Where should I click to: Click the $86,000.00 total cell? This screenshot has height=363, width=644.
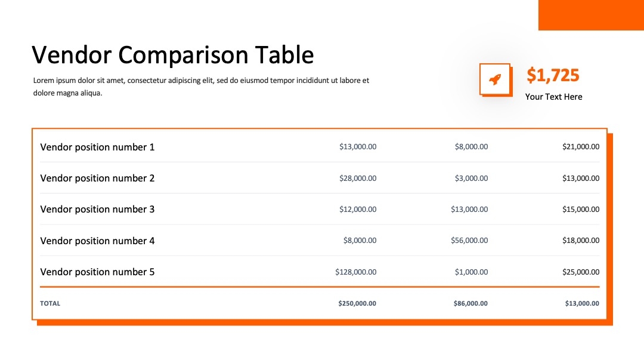pos(470,303)
